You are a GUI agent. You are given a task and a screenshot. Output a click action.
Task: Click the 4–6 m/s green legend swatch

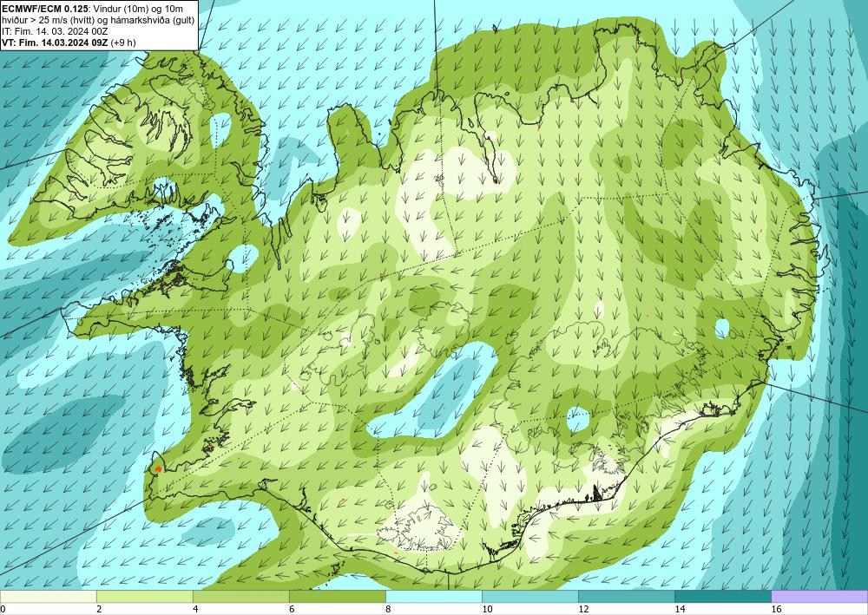click(240, 597)
